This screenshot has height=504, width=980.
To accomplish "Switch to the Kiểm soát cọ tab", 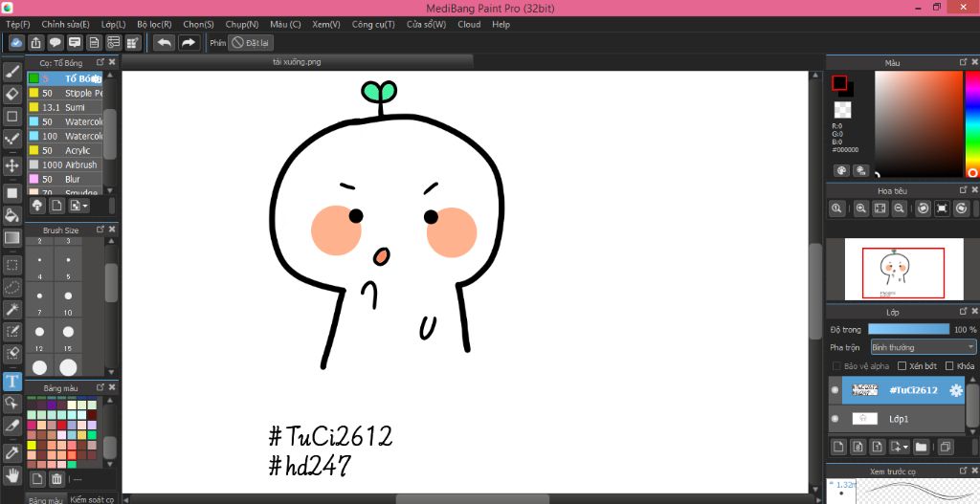I will point(92,499).
